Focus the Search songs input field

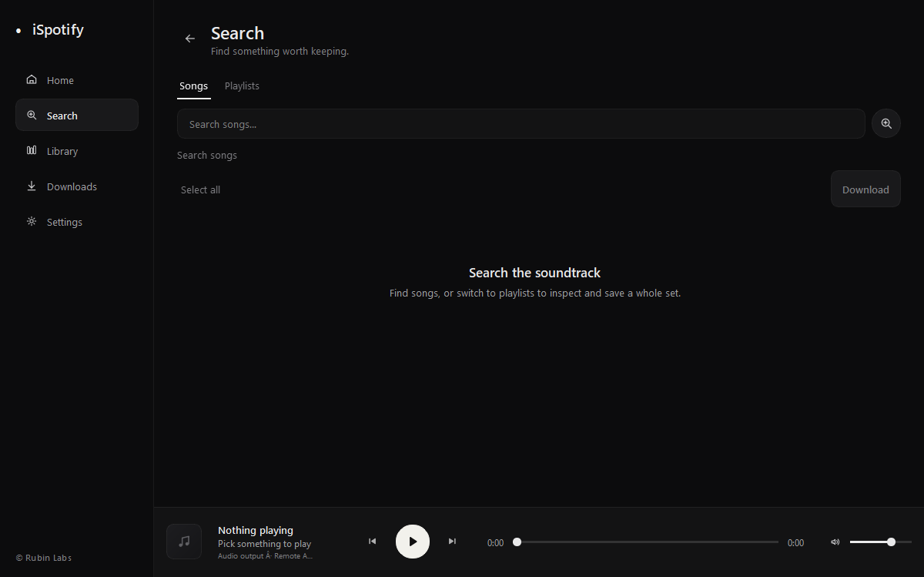[x=521, y=124]
